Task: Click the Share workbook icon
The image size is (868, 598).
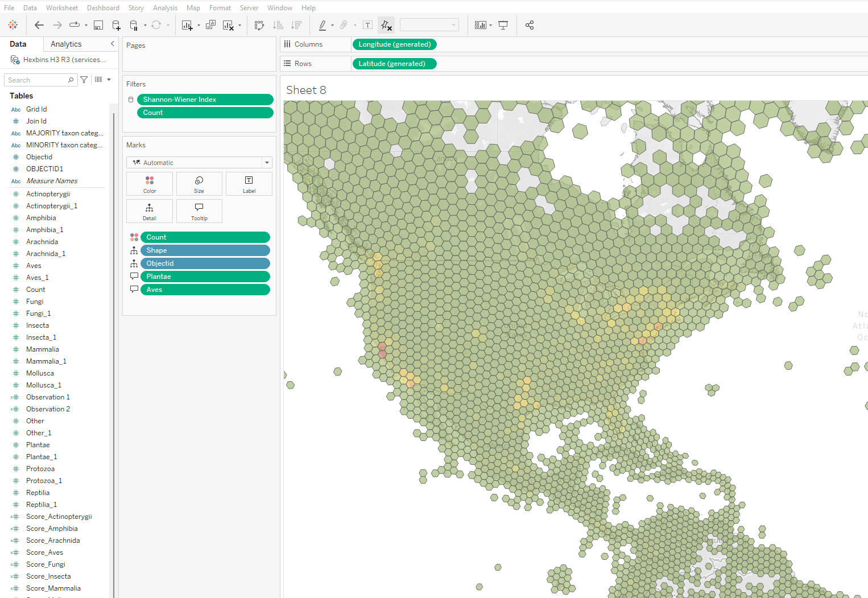Action: coord(530,25)
